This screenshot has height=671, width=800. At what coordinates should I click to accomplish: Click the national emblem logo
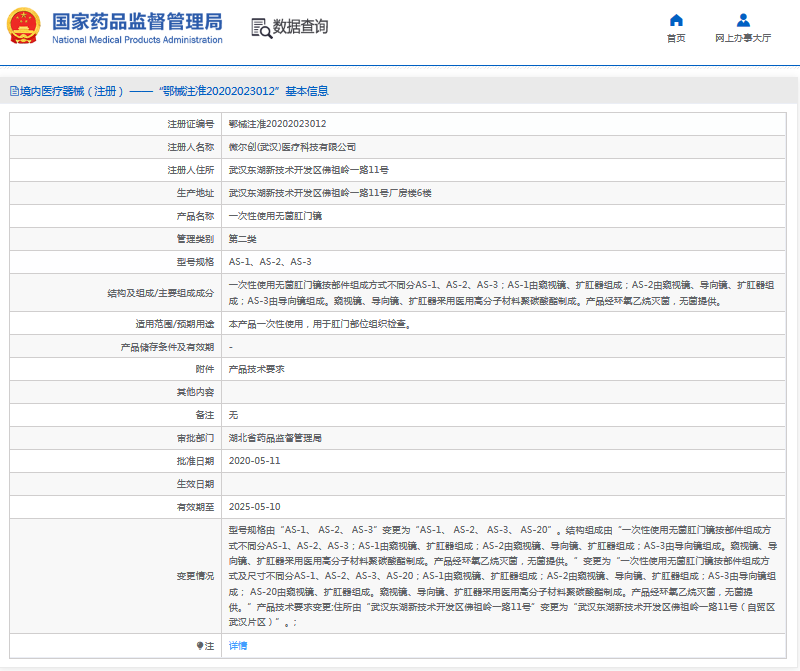[23, 26]
